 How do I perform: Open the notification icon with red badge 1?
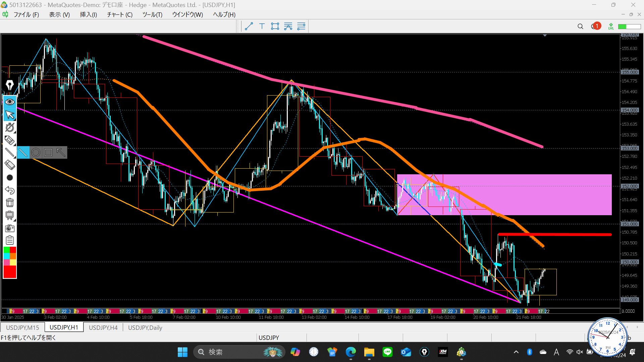click(x=596, y=26)
